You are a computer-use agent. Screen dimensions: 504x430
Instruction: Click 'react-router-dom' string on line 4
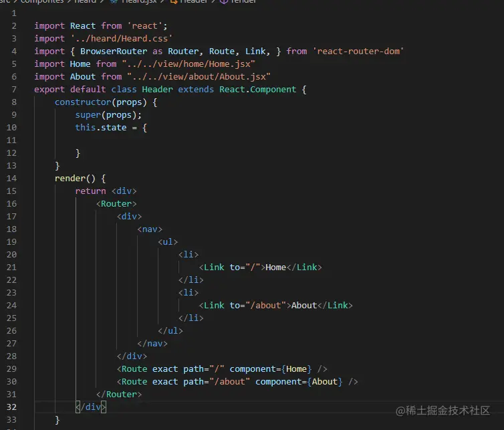point(358,51)
